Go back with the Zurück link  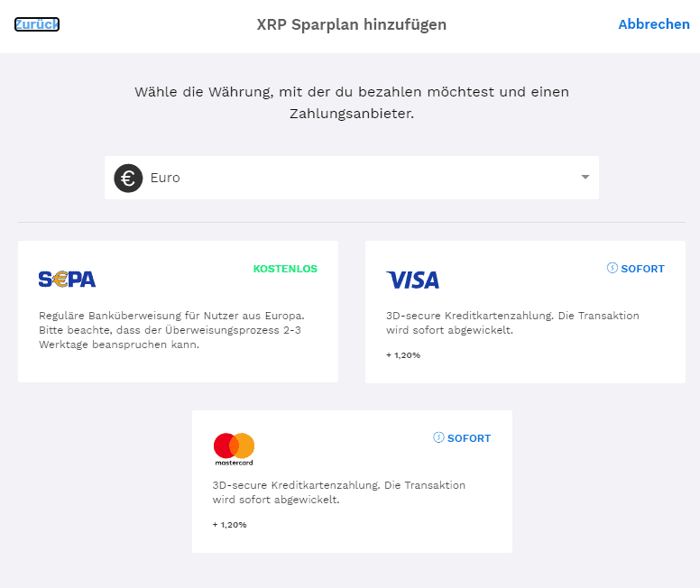(37, 24)
